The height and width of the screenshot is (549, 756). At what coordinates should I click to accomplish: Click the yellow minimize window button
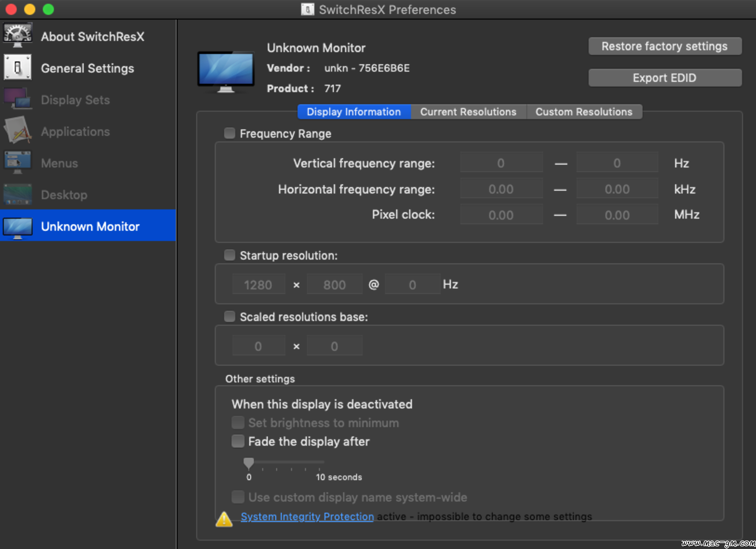[x=30, y=9]
